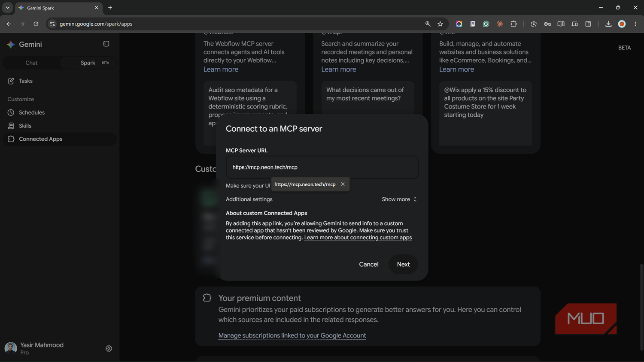Click Next in the MCP dialog
The image size is (644, 362).
pos(403,264)
